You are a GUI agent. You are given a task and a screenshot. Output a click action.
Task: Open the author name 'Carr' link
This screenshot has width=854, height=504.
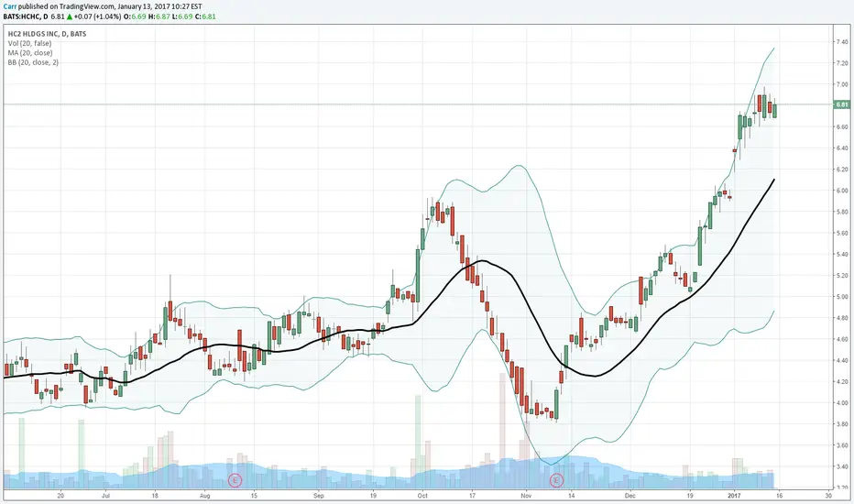[x=10, y=6]
